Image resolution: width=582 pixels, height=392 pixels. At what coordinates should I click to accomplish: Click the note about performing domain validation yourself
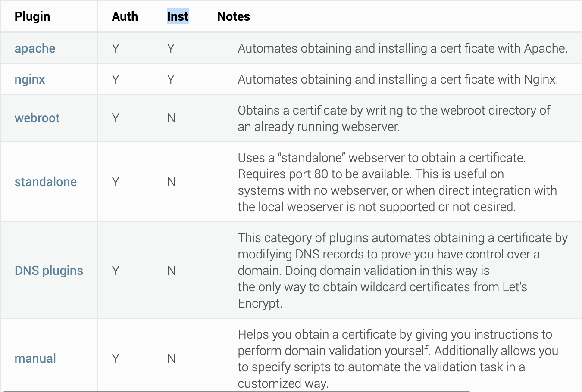click(x=398, y=359)
